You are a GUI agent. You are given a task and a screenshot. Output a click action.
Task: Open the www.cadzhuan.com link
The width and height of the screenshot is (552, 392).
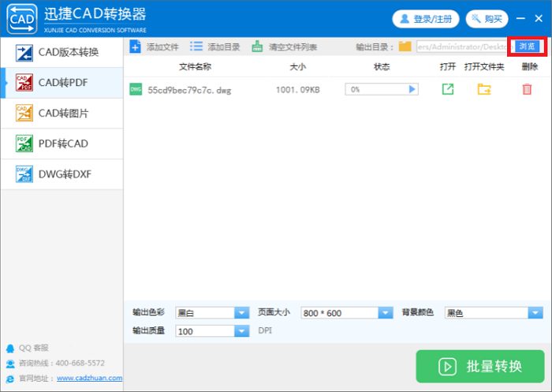click(89, 378)
